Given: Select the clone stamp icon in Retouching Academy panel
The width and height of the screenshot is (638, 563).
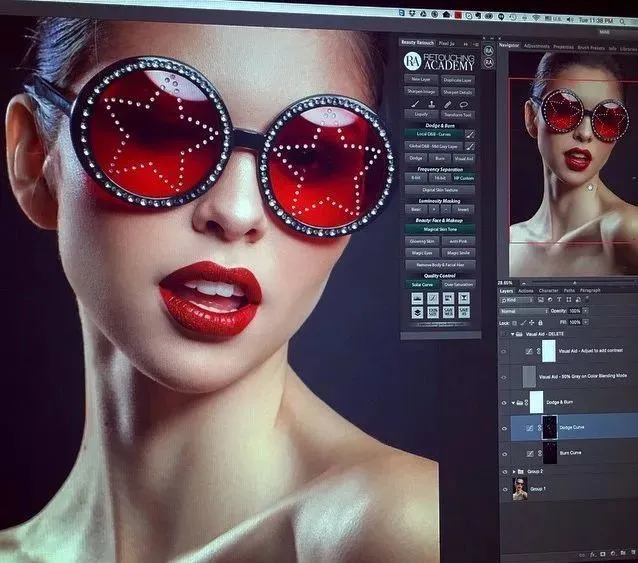Looking at the screenshot, I should click(431, 104).
